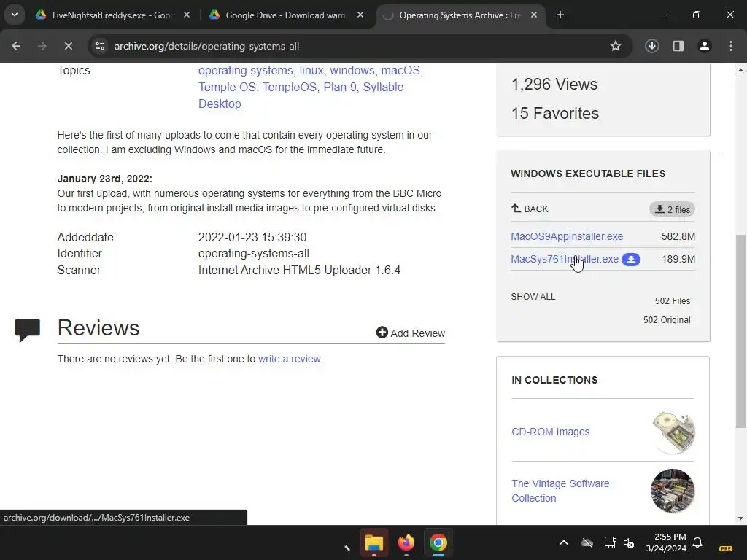Image resolution: width=747 pixels, height=560 pixels.
Task: Show hidden system tray icons
Action: (564, 542)
